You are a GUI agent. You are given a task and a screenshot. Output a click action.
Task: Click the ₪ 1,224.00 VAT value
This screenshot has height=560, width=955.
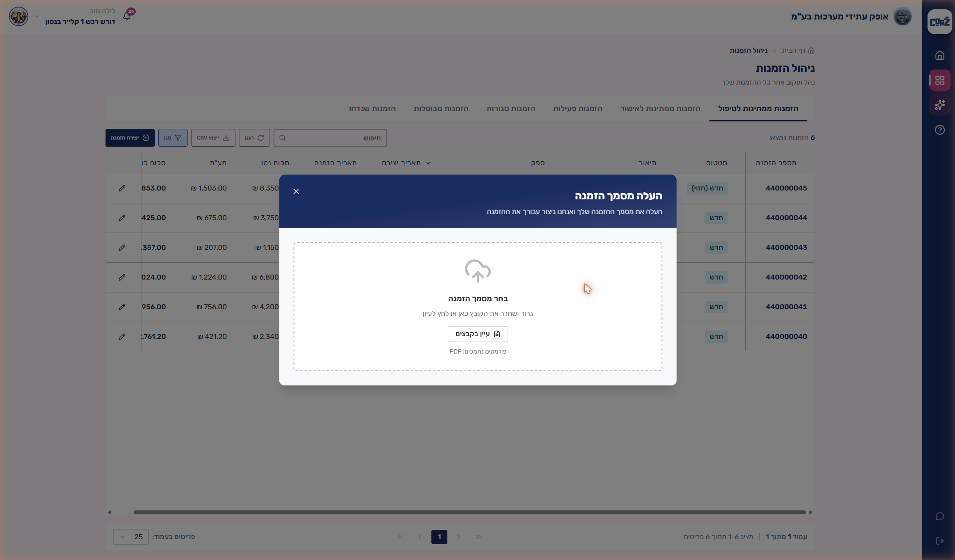[209, 277]
